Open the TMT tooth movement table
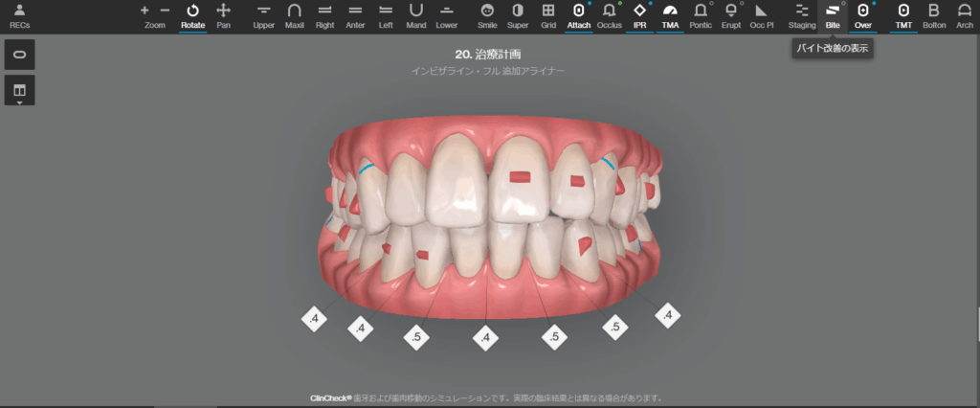 [x=903, y=16]
